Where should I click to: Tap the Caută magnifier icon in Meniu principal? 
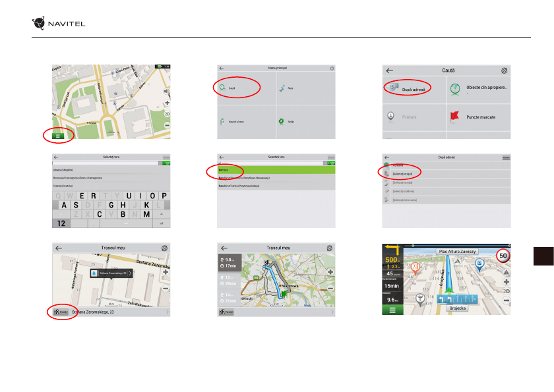tap(224, 87)
